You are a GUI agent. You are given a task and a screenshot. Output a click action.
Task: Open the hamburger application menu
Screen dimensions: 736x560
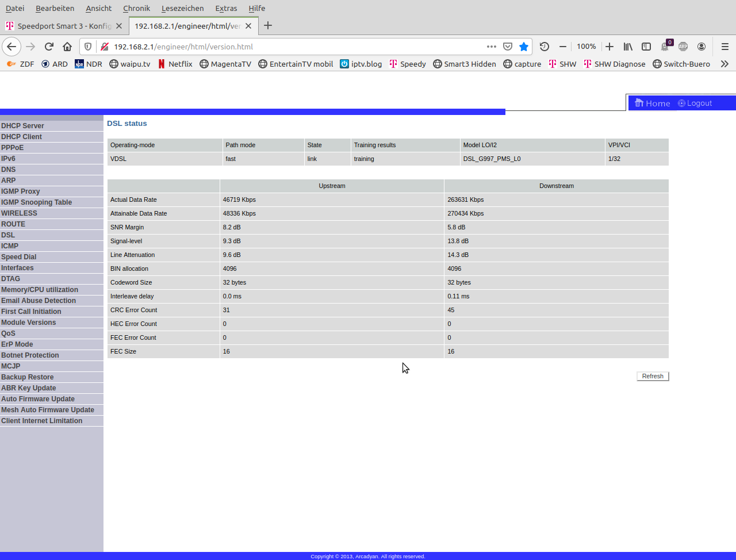pos(724,47)
